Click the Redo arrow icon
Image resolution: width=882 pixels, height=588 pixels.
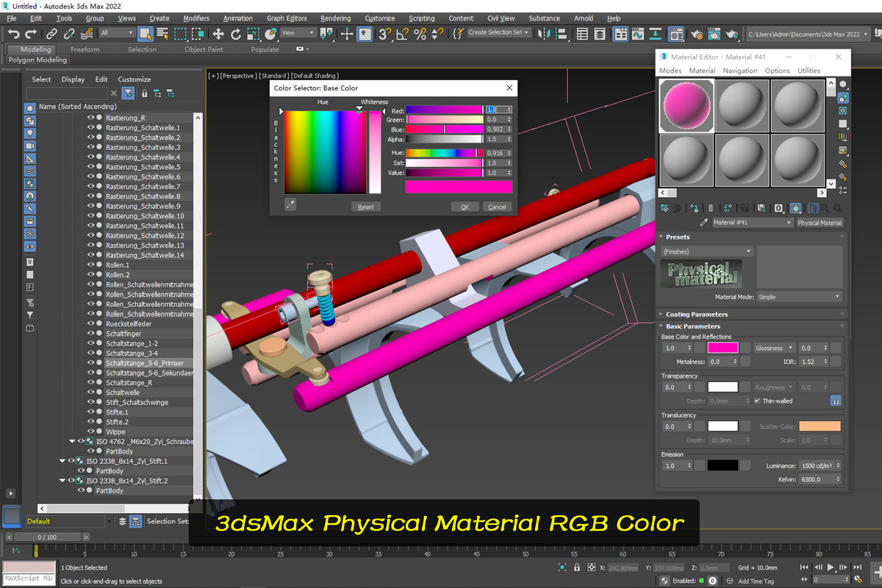click(32, 33)
